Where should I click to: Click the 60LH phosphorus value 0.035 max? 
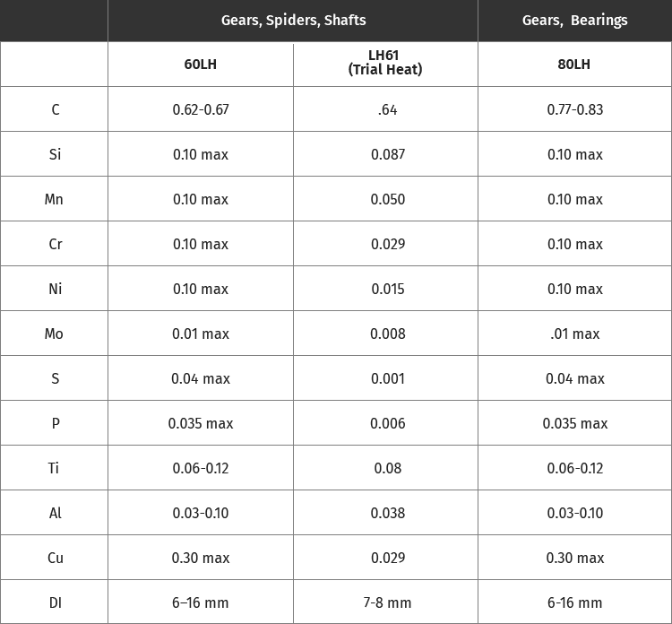(x=201, y=423)
